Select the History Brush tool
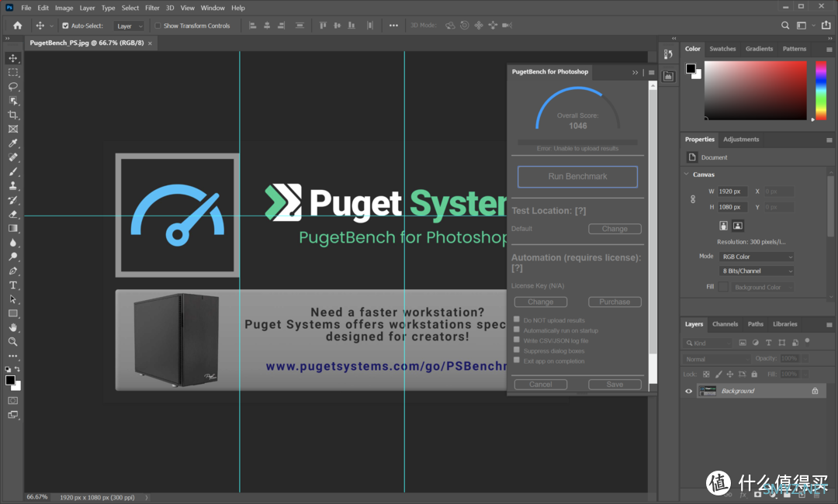Screen dimensions: 838x504 13,200
